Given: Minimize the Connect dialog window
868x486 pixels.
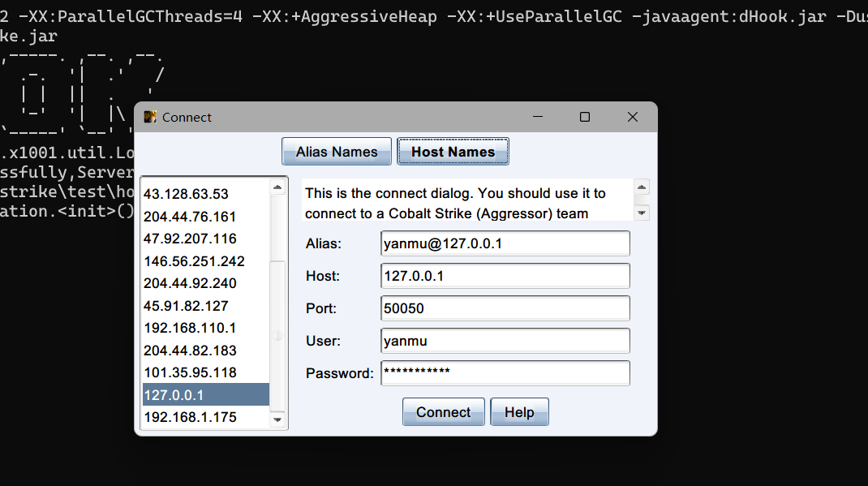Looking at the screenshot, I should point(538,117).
